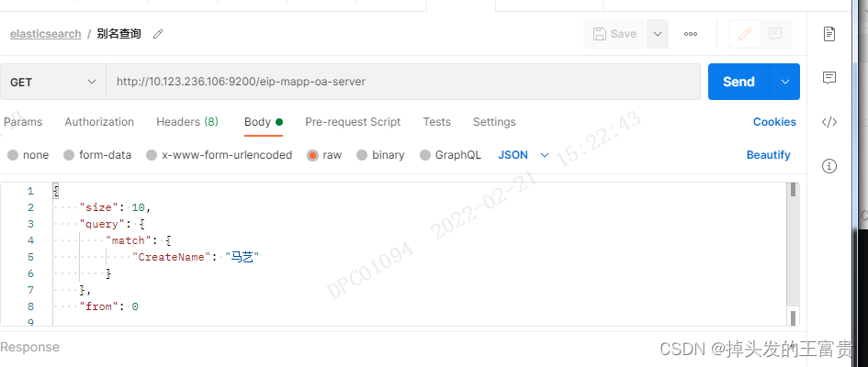Click the Response panel header
Viewport: 868px width, 367px height.
click(30, 347)
